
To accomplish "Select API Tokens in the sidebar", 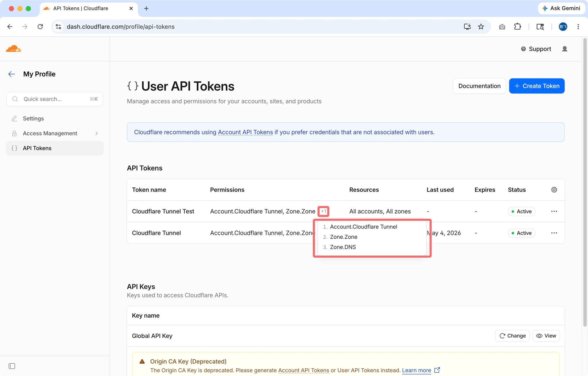I will (55, 148).
